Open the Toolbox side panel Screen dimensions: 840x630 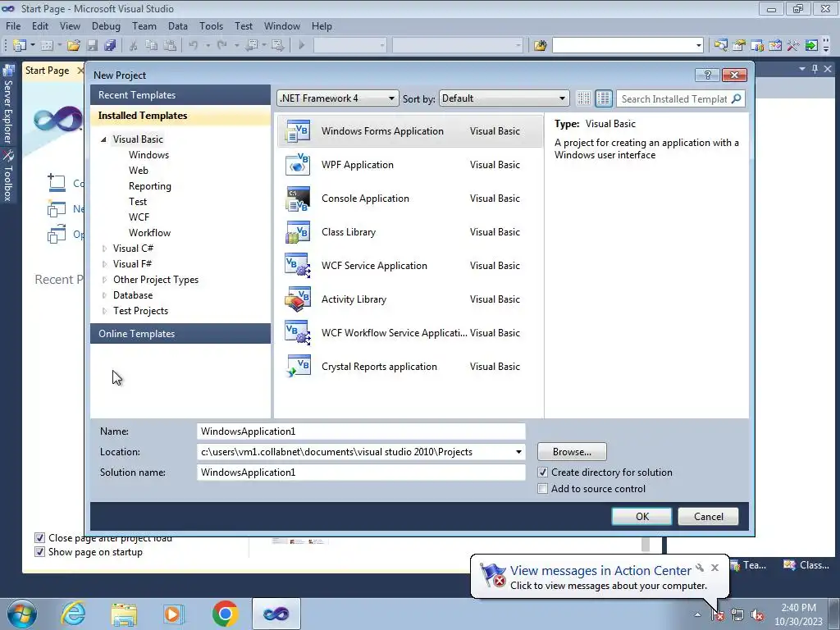click(x=8, y=176)
